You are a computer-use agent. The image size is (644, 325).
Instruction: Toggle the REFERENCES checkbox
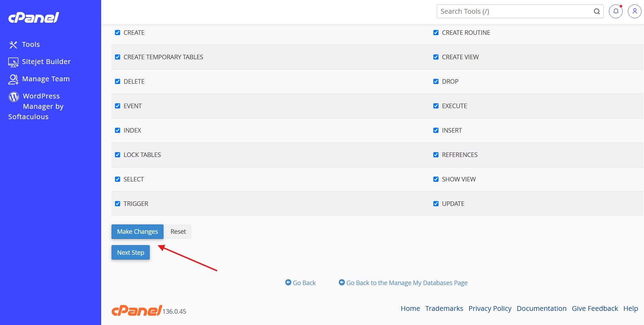click(436, 155)
